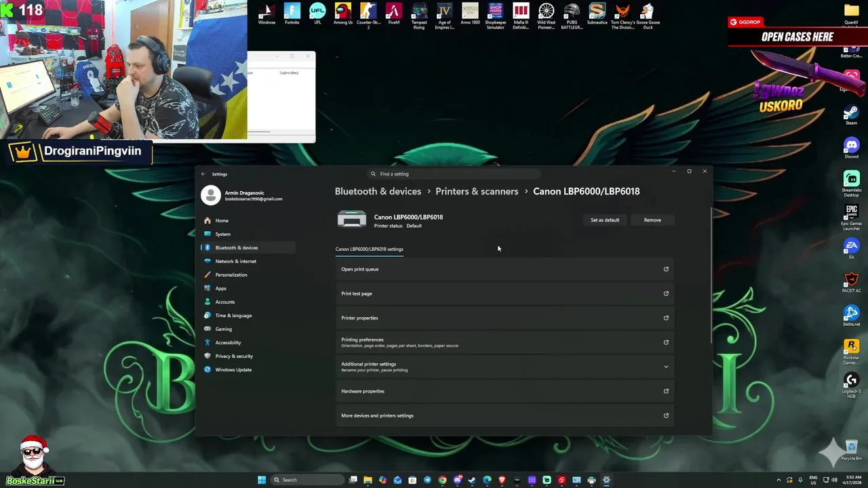Go to Bluetooth & devices breadcrumb
The image size is (868, 488).
(x=378, y=191)
